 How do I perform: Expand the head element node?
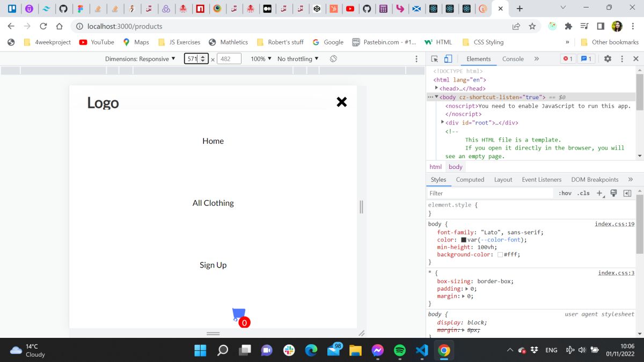(436, 88)
